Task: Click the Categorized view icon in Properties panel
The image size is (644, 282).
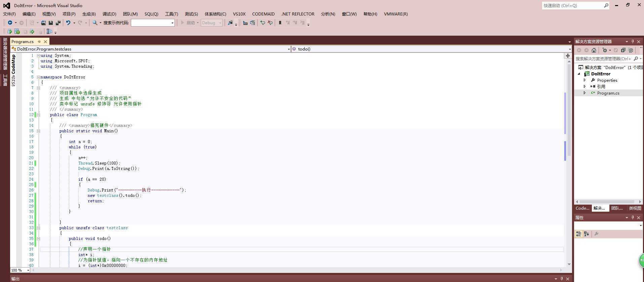Action: 579,234
